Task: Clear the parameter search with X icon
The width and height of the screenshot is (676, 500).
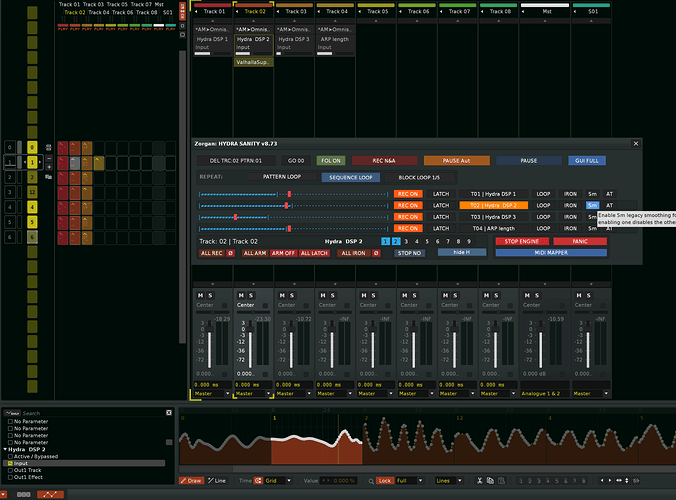Action: click(x=169, y=412)
